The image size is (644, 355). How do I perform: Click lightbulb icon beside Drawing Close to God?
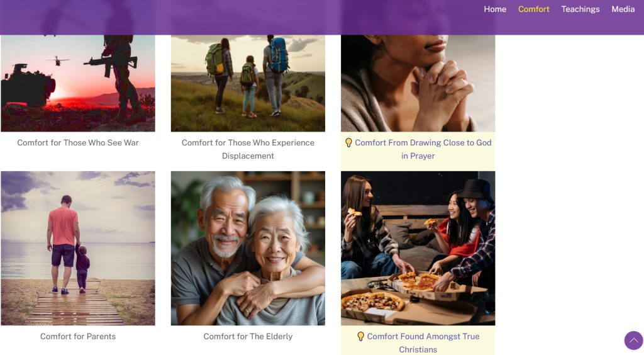348,143
